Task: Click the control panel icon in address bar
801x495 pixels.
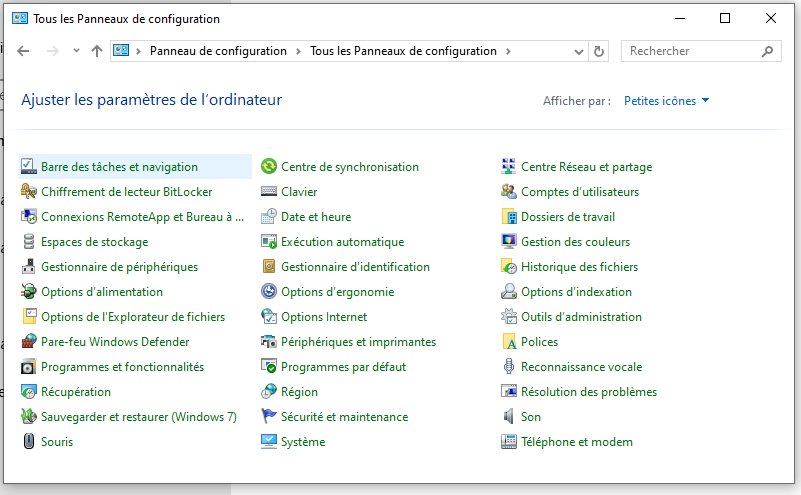Action: pos(121,51)
